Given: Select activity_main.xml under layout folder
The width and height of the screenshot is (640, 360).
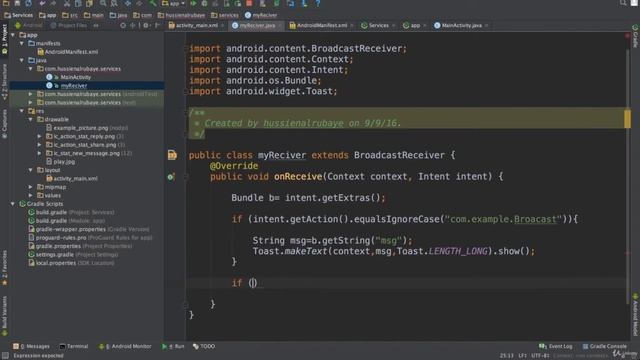Looking at the screenshot, I should (72, 179).
